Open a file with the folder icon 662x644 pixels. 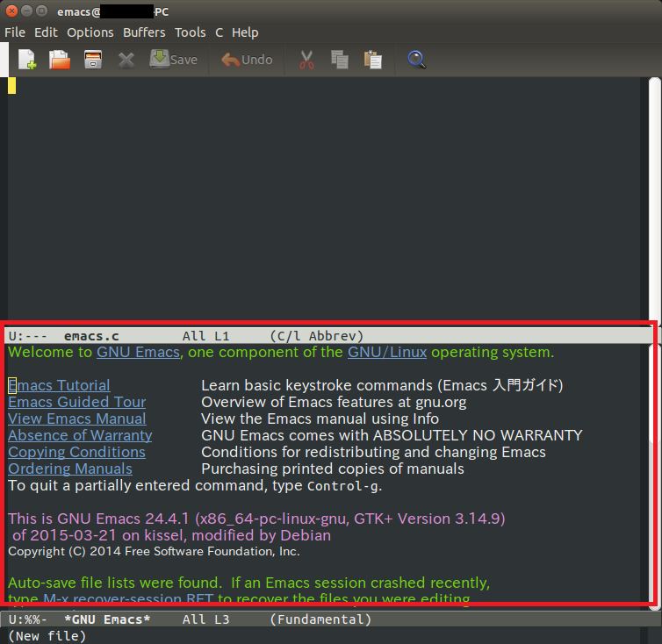click(60, 60)
